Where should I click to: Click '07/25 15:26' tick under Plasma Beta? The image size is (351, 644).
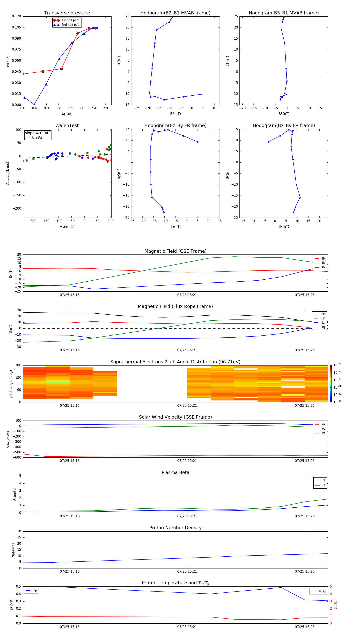tap(305, 516)
